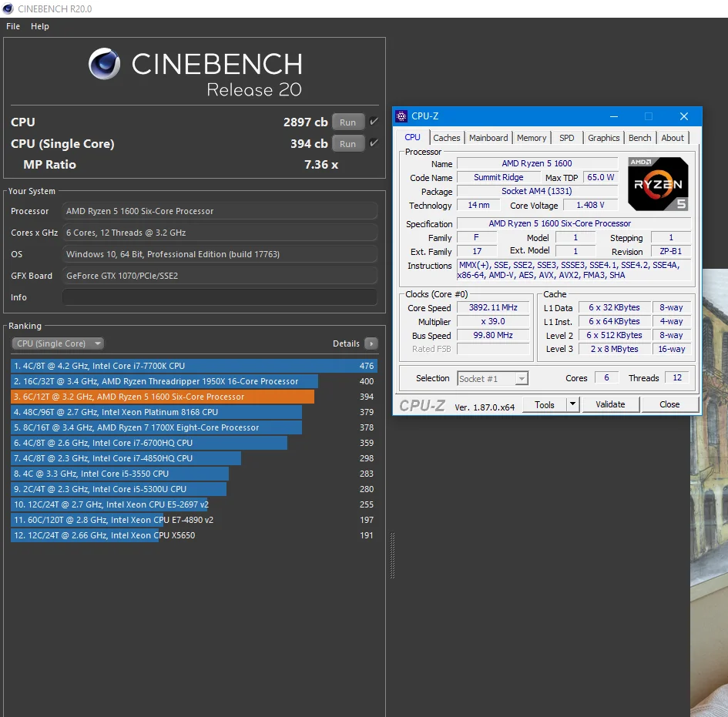Select the Xeon E7-4890 v2 ranking row

194,520
